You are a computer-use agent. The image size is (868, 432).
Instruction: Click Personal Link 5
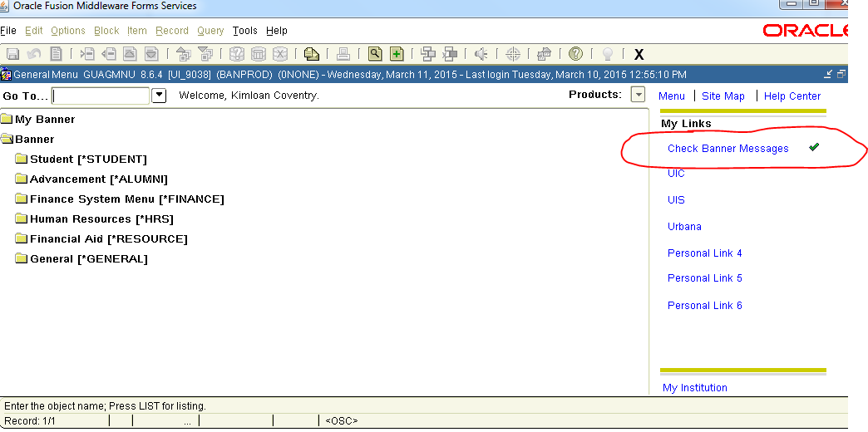[705, 278]
